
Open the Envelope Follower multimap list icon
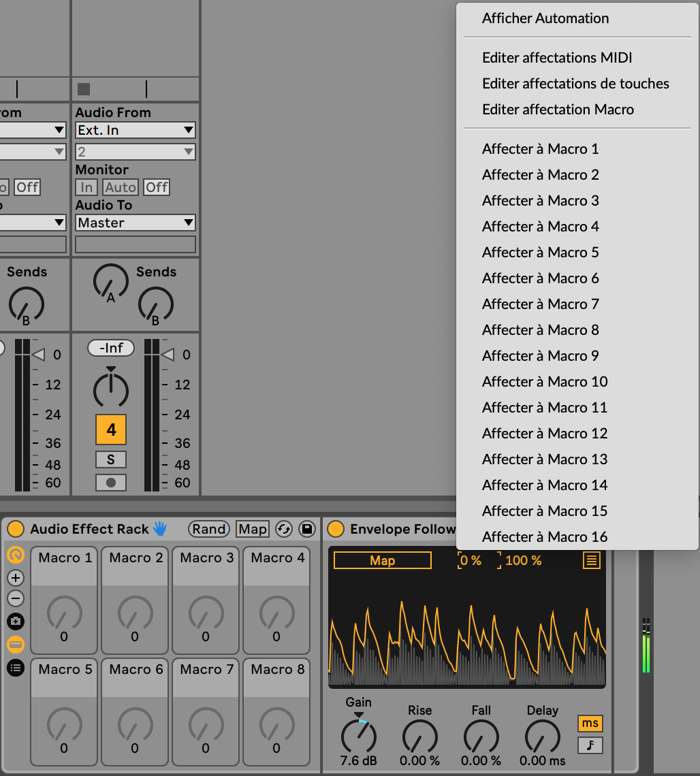pyautogui.click(x=592, y=560)
